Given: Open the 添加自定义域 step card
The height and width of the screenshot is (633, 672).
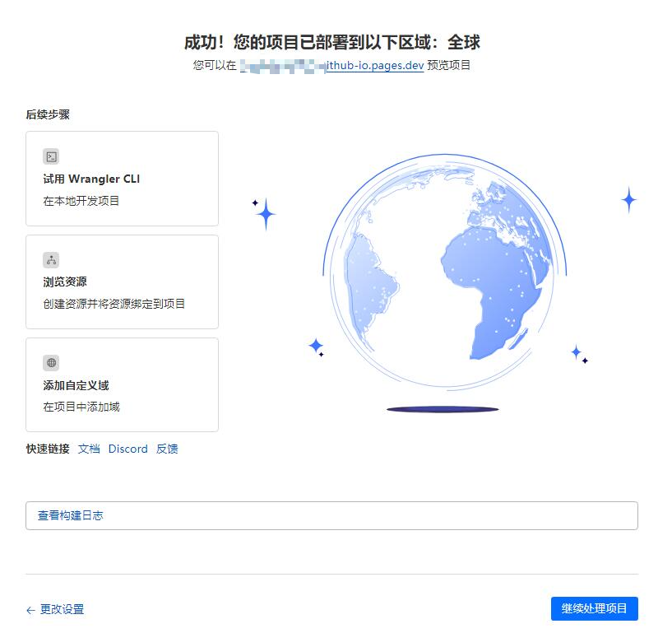Looking at the screenshot, I should (122, 384).
